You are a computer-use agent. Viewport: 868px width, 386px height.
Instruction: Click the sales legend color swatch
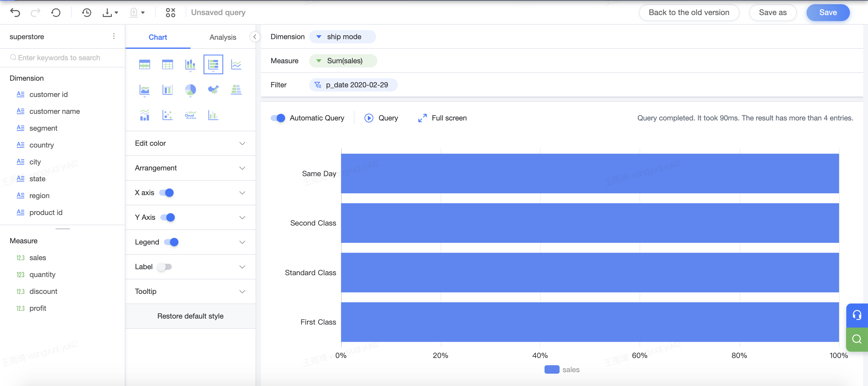552,369
